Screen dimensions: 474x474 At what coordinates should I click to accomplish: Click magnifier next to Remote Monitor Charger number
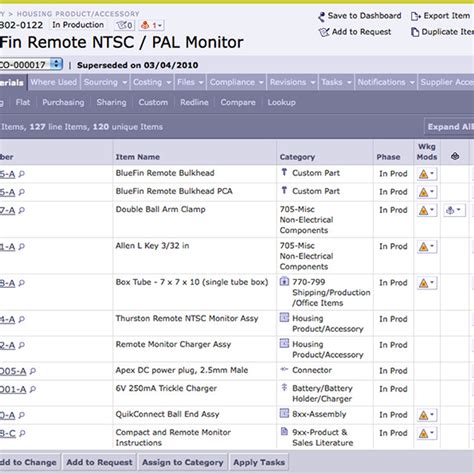(x=22, y=346)
